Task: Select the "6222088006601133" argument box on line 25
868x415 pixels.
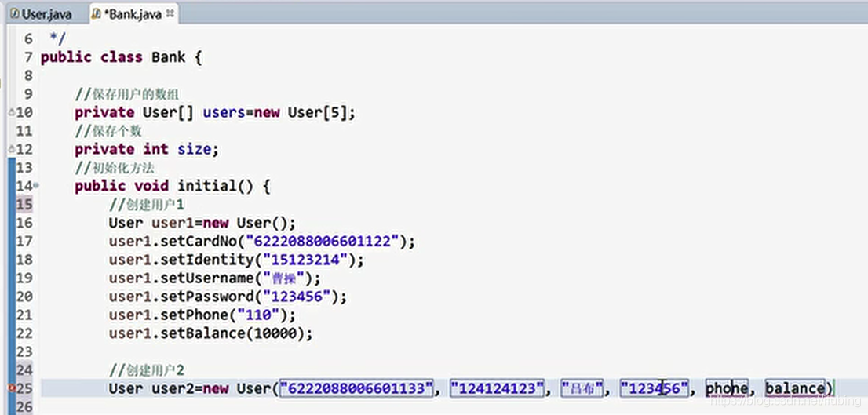Action: (x=357, y=388)
